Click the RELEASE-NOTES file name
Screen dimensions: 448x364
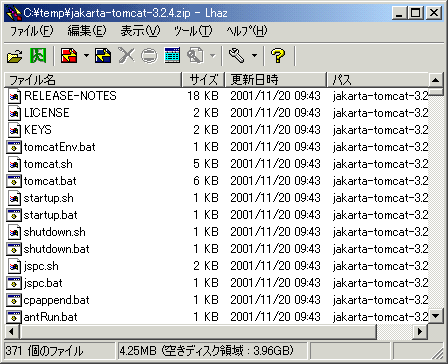70,96
